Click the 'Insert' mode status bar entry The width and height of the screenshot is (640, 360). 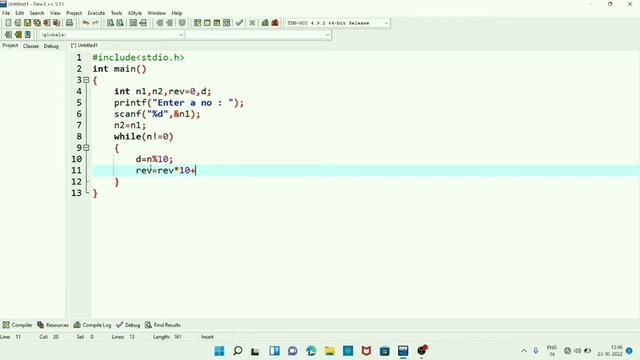pos(207,337)
